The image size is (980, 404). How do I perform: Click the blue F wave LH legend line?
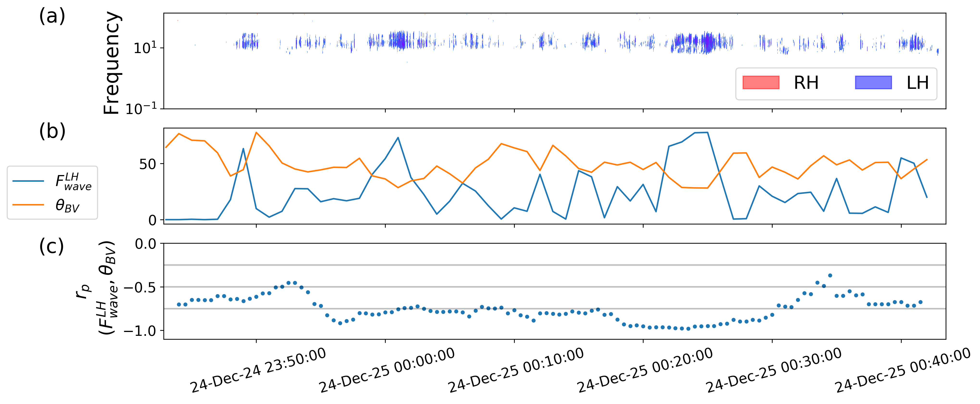pyautogui.click(x=28, y=181)
